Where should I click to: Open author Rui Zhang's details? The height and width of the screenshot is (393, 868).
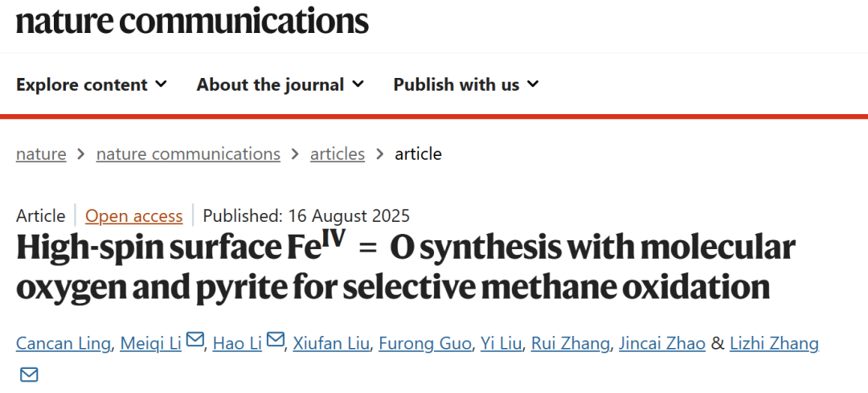570,344
